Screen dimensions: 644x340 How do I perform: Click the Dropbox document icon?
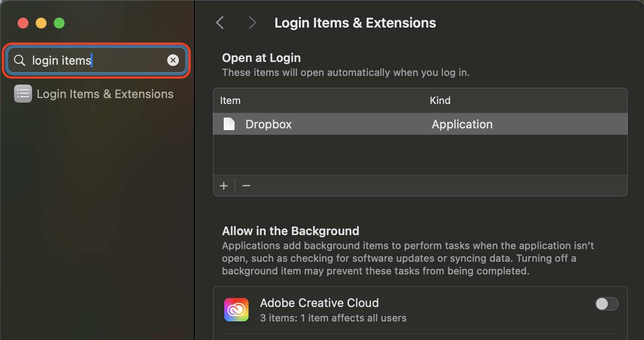pos(229,123)
